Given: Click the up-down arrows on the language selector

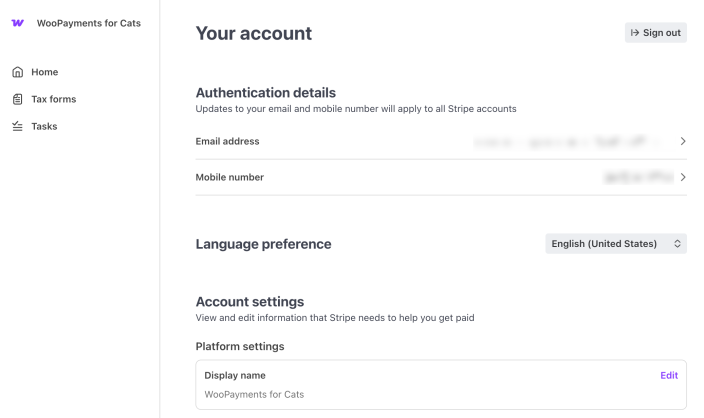Looking at the screenshot, I should (677, 244).
